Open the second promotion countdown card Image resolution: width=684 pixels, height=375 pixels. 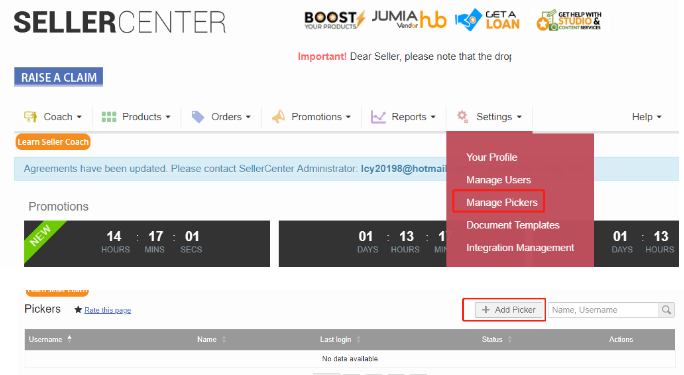[x=363, y=243]
